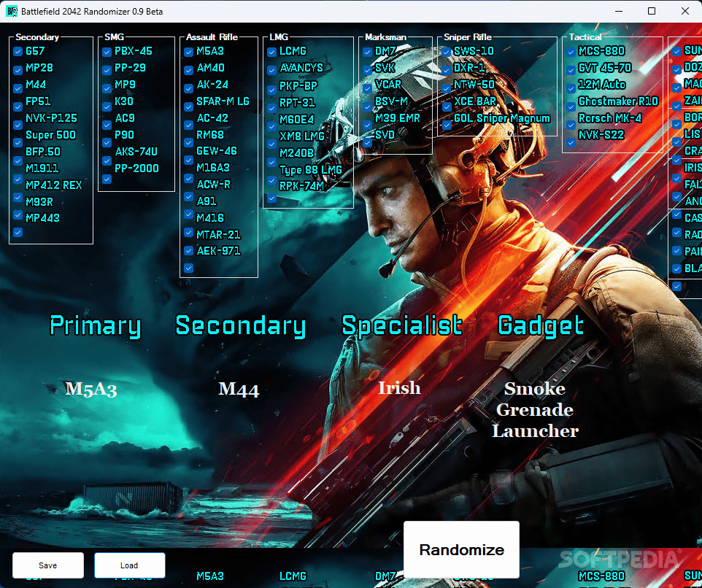The image size is (702, 588).
Task: Toggle the PP-29 checkbox
Action: [107, 70]
